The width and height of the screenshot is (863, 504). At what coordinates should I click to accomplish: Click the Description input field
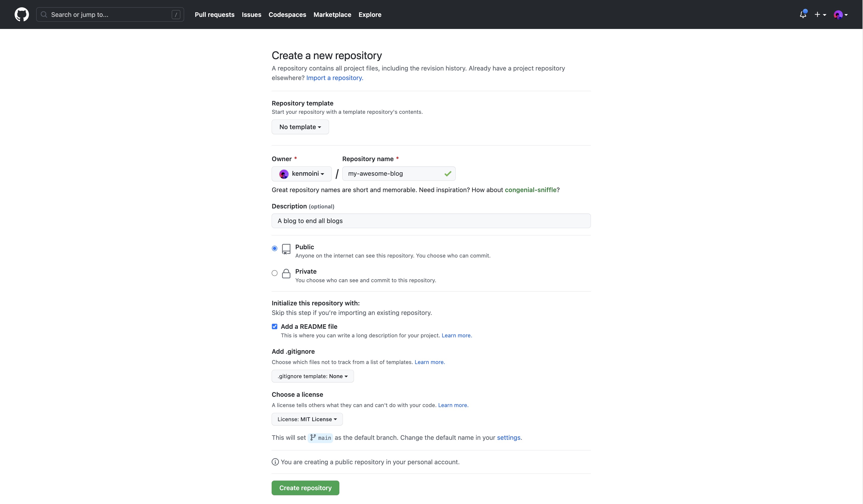pyautogui.click(x=431, y=221)
